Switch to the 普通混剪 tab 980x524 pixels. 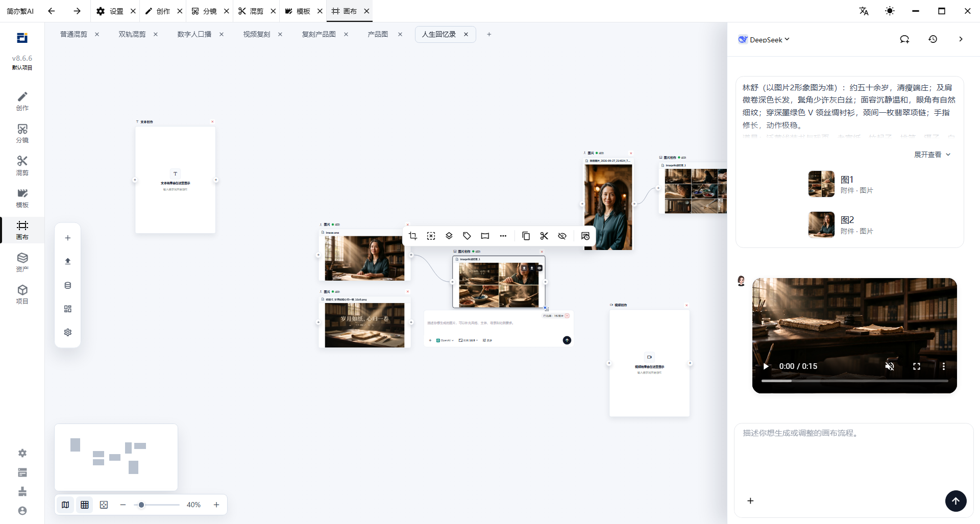click(x=73, y=34)
